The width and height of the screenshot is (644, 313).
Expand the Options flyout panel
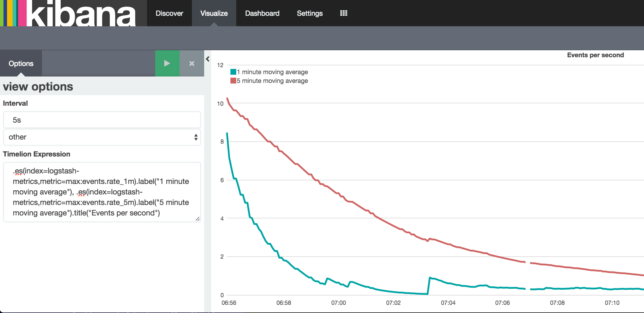pos(21,63)
